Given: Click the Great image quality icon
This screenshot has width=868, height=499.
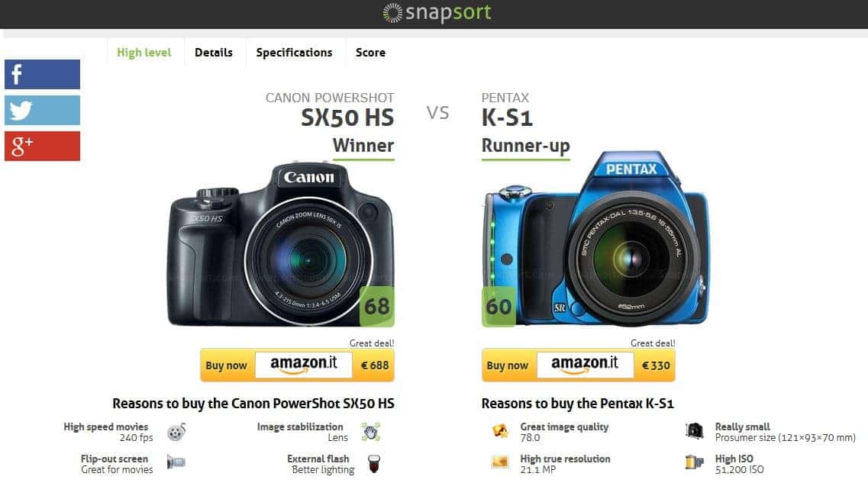Looking at the screenshot, I should 500,431.
